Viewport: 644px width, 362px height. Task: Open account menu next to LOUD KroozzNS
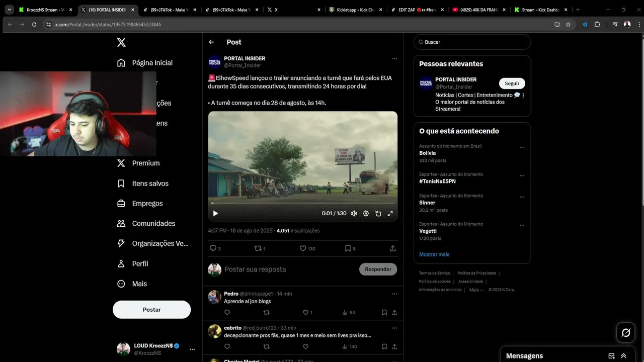[192, 349]
